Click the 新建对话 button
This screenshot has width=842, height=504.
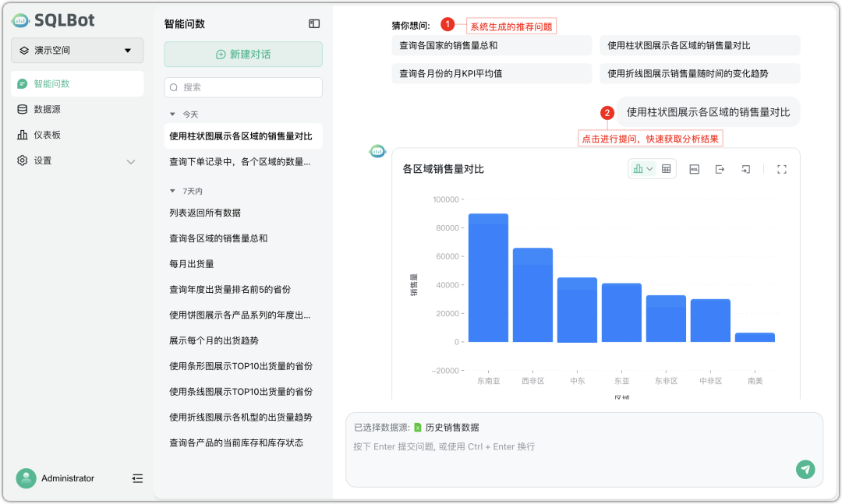coord(242,55)
